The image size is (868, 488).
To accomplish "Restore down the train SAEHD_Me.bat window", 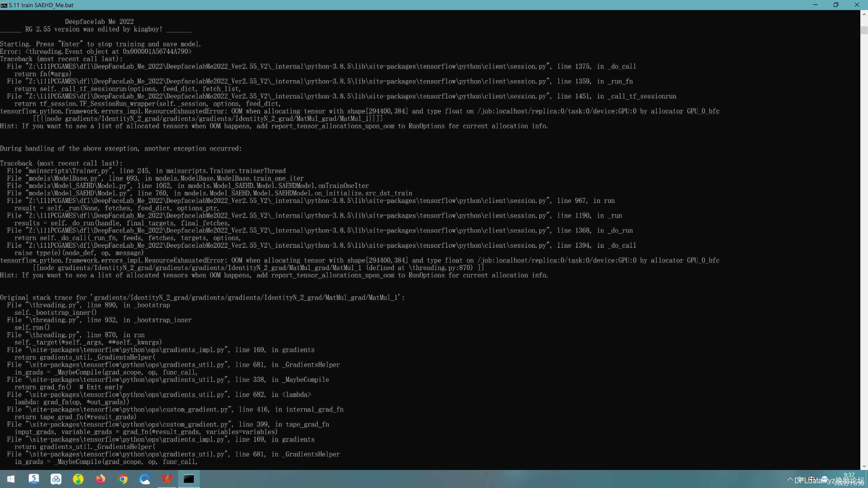I will point(836,5).
